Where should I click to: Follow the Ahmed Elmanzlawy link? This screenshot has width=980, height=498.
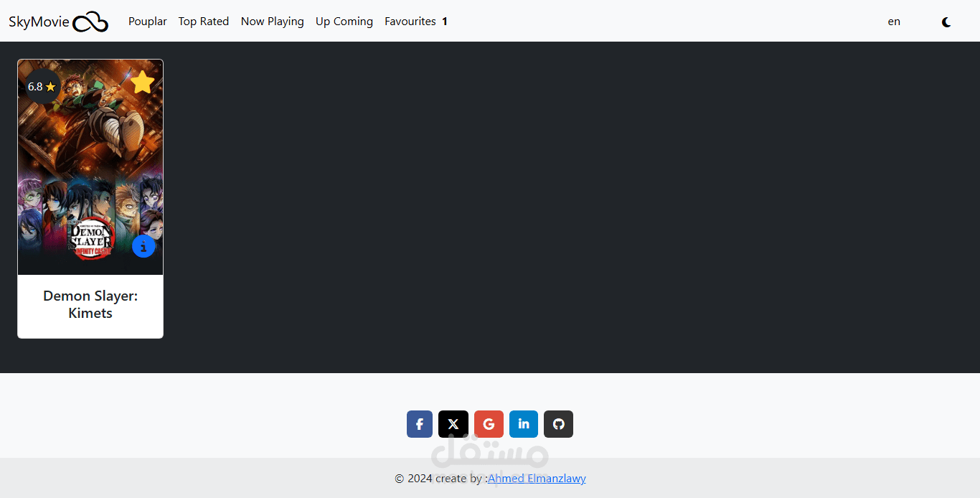point(537,478)
